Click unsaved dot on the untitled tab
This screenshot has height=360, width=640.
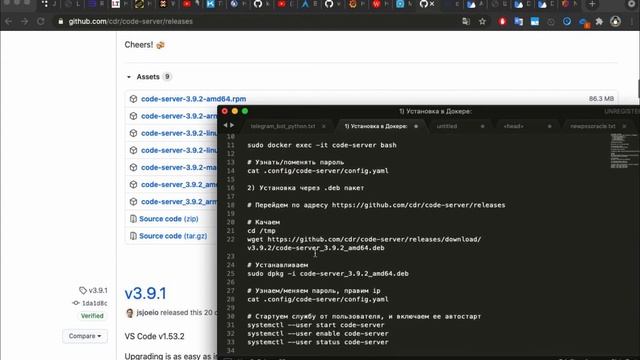(x=482, y=126)
